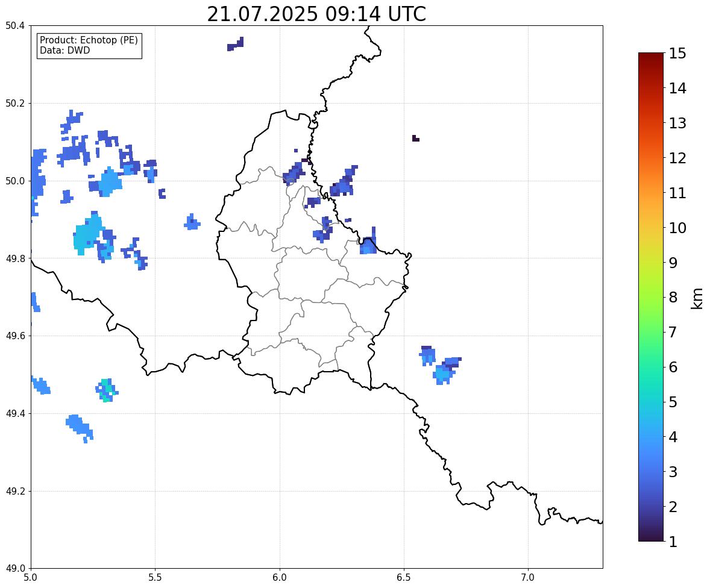Click colorbar tick label 6

click(x=673, y=367)
